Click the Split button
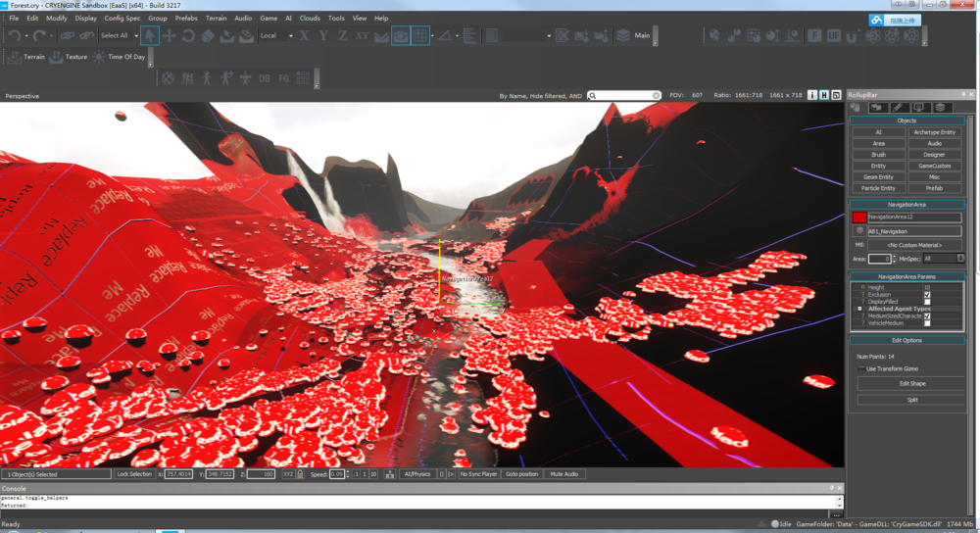The image size is (980, 533). point(912,400)
